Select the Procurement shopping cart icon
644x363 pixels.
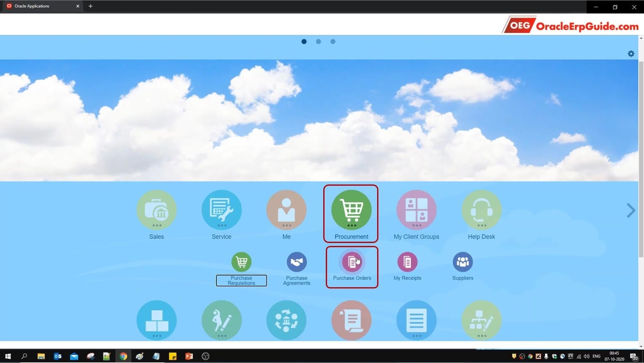pyautogui.click(x=351, y=210)
